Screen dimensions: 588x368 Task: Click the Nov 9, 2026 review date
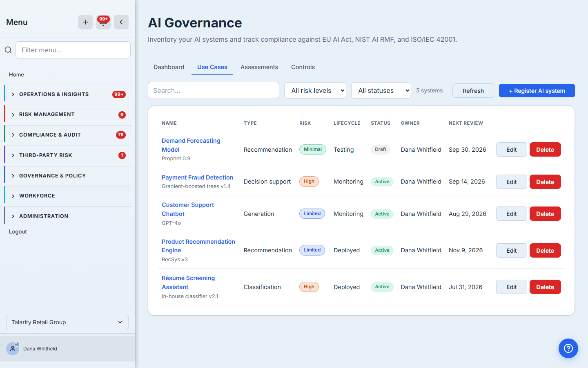(466, 250)
